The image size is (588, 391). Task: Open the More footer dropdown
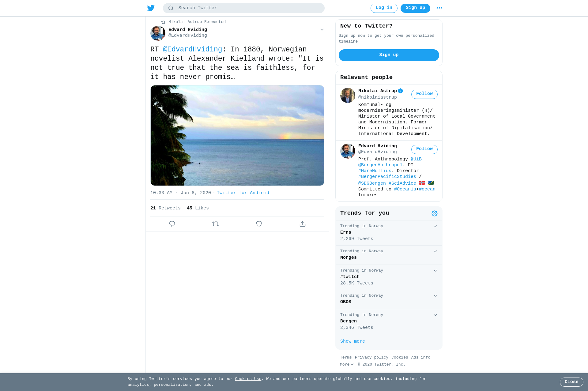pos(347,364)
